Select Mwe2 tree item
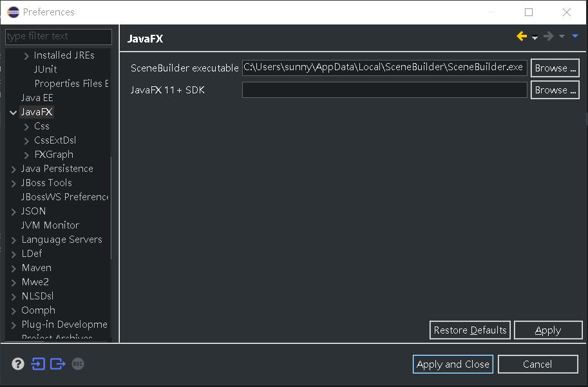 click(x=35, y=282)
